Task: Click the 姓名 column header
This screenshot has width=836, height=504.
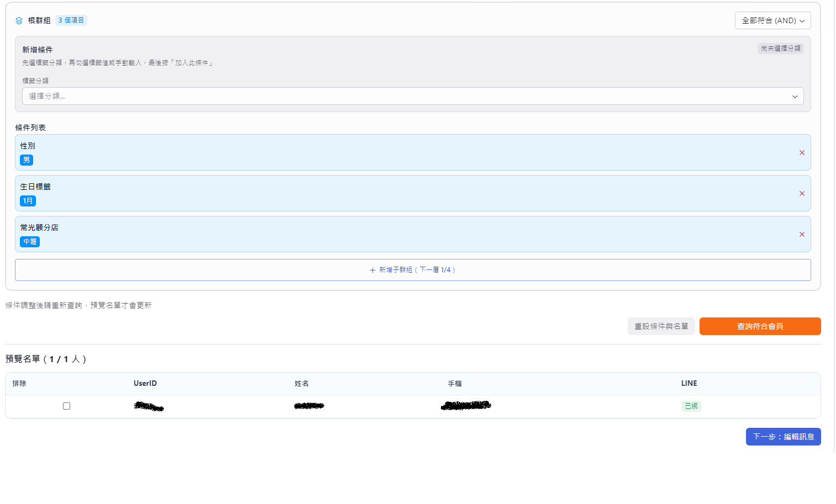Action: pos(302,384)
